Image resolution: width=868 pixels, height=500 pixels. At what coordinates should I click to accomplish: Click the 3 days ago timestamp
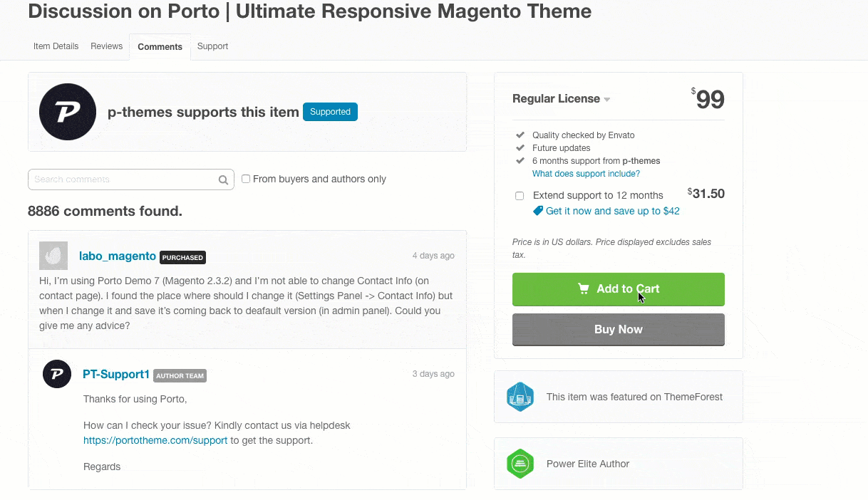click(x=433, y=374)
